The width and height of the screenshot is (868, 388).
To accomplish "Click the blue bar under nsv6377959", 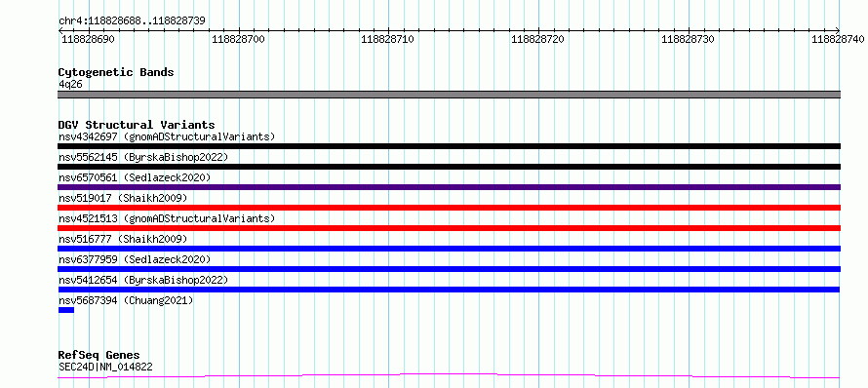I will tap(449, 269).
